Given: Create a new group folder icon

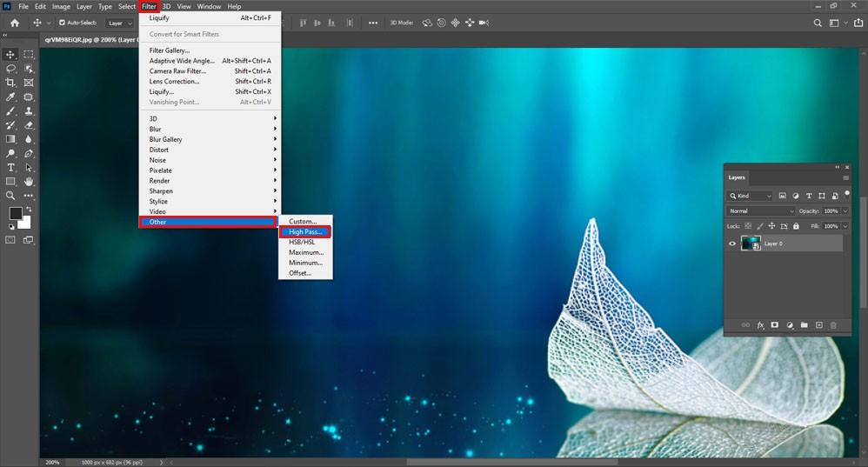Looking at the screenshot, I should (x=805, y=325).
